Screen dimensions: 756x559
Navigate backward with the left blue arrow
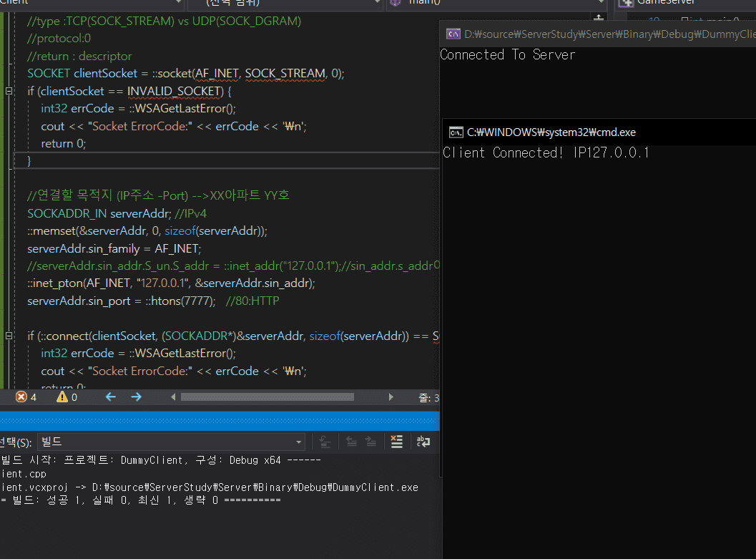(x=110, y=397)
